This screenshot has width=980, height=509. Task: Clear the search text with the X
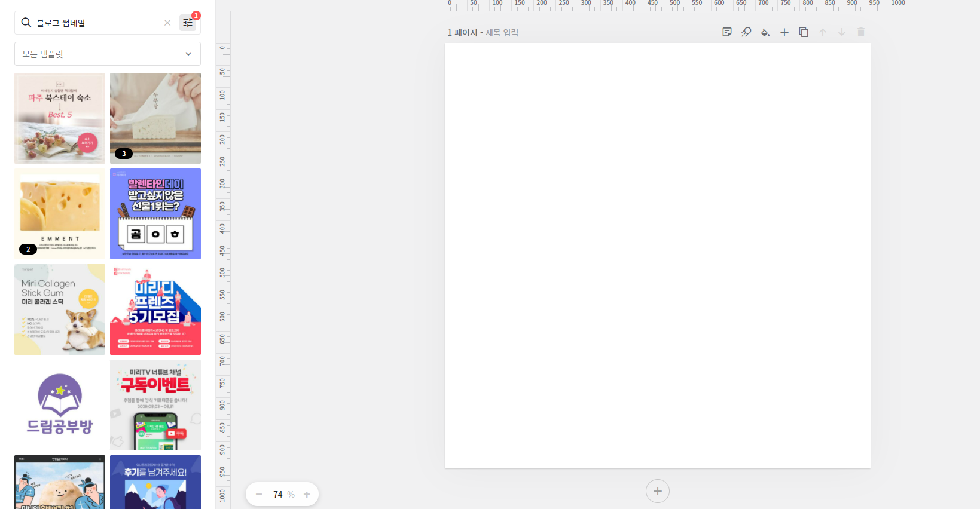coord(167,23)
